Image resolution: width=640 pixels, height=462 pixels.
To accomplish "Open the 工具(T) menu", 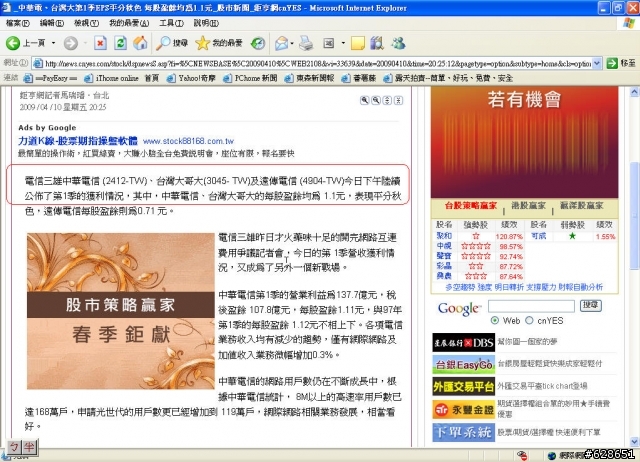I will (x=171, y=23).
